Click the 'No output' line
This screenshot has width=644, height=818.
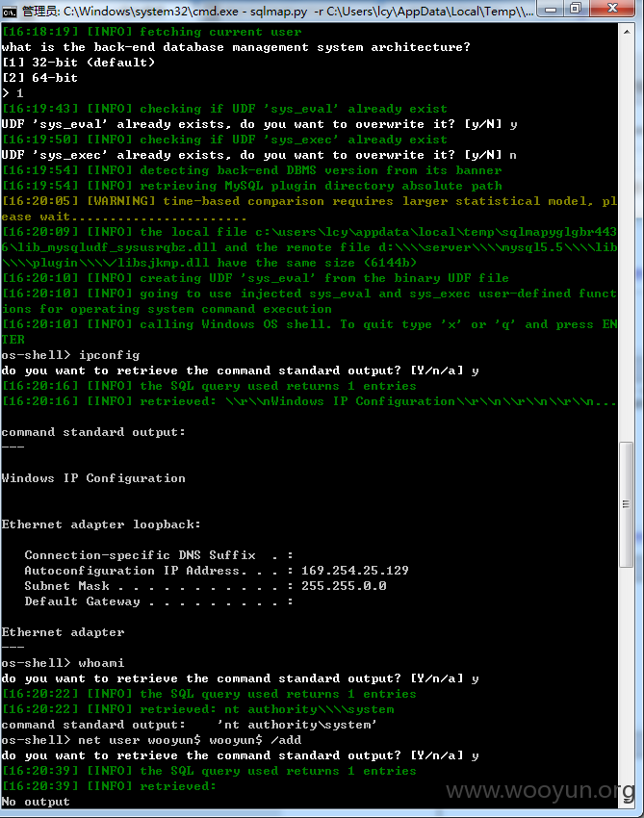point(36,802)
